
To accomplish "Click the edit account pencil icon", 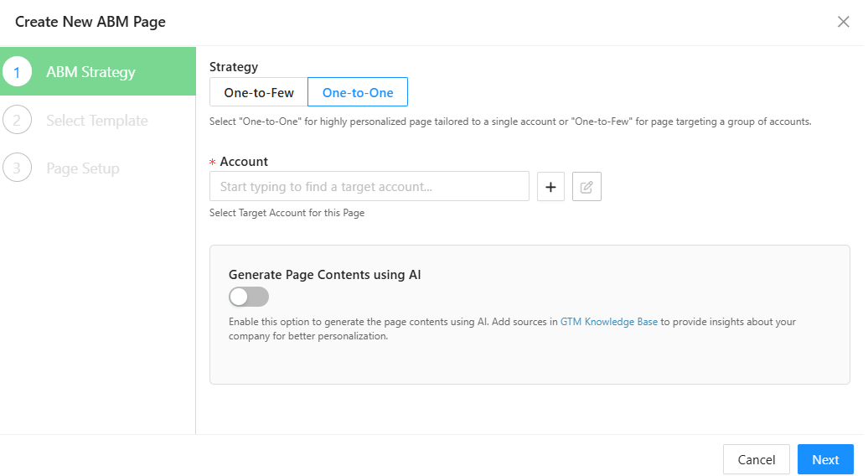I will (586, 187).
